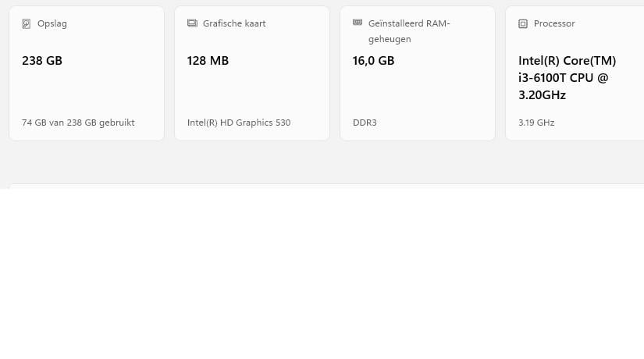644x359 pixels.
Task: Click the 238 GB storage value
Action: (x=42, y=61)
